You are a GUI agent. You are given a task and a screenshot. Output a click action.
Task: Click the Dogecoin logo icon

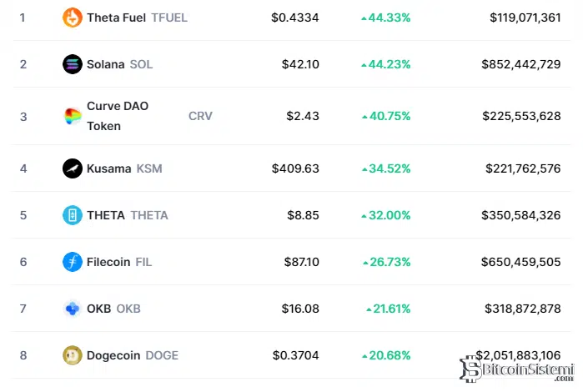tap(73, 355)
